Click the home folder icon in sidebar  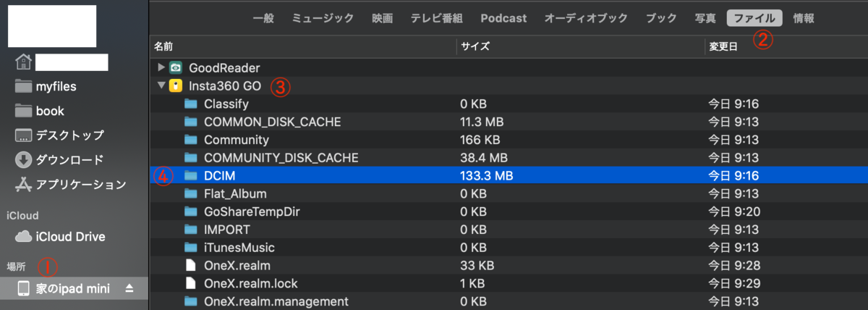(x=23, y=62)
